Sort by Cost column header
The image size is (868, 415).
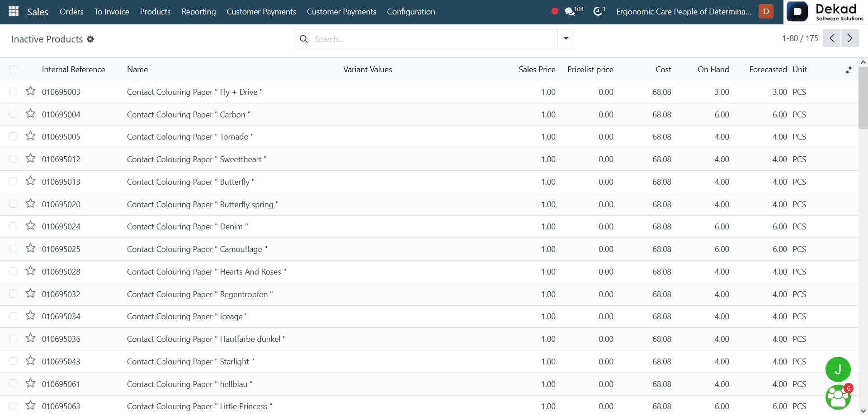coord(663,70)
